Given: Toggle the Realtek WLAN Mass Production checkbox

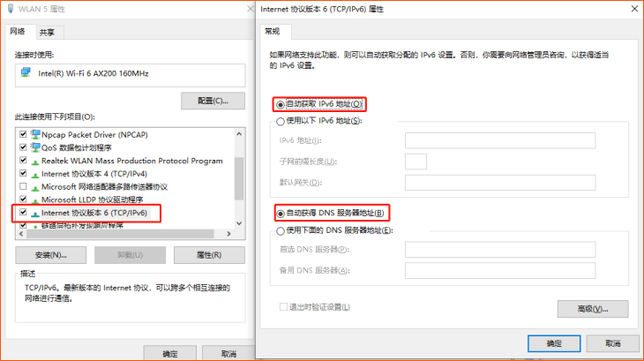Looking at the screenshot, I should pyautogui.click(x=23, y=160).
